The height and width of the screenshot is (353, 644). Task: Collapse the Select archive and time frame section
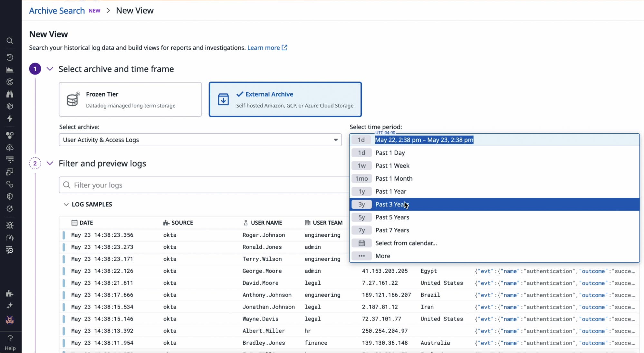[x=50, y=69]
